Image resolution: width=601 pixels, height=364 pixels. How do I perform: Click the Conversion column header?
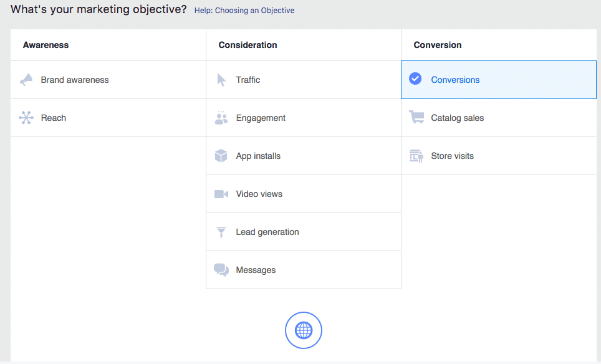tap(438, 45)
